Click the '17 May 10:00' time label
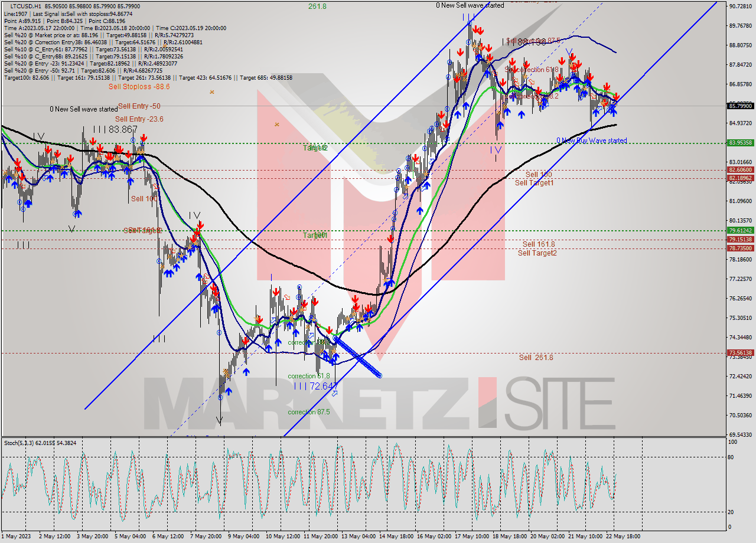Screen dimensions: 756x543 (472, 537)
